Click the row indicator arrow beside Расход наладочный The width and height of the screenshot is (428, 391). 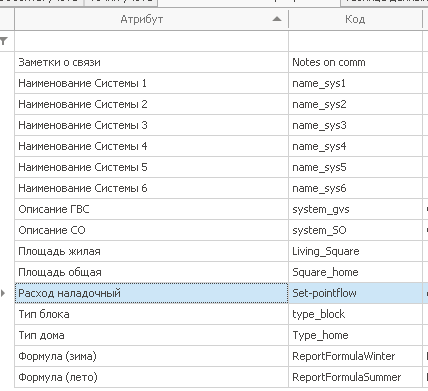coord(3,293)
